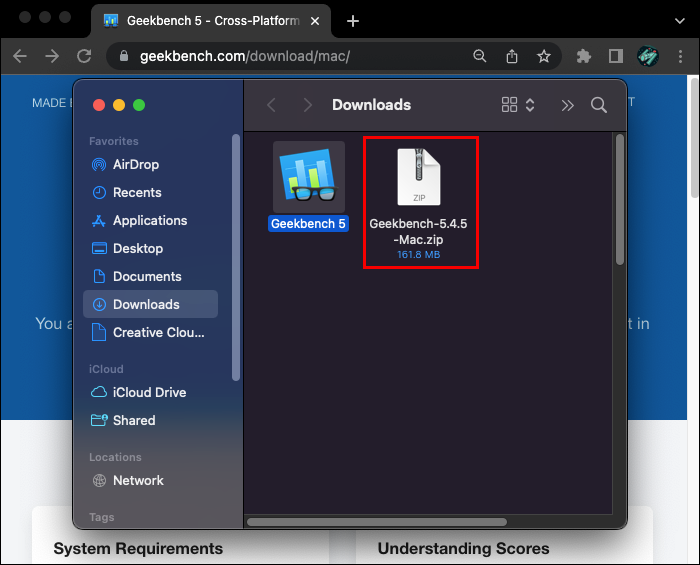Image resolution: width=700 pixels, height=565 pixels.
Task: Open Recents in the sidebar
Action: click(150, 192)
